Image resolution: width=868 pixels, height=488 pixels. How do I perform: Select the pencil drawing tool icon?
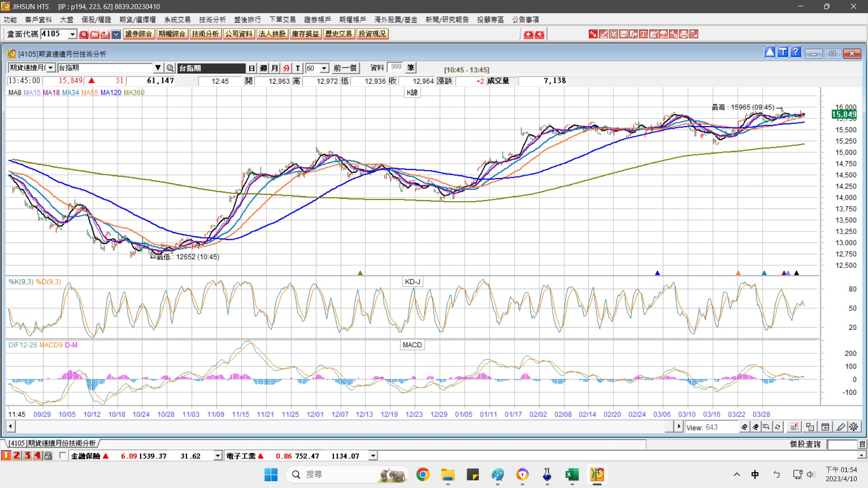840,427
